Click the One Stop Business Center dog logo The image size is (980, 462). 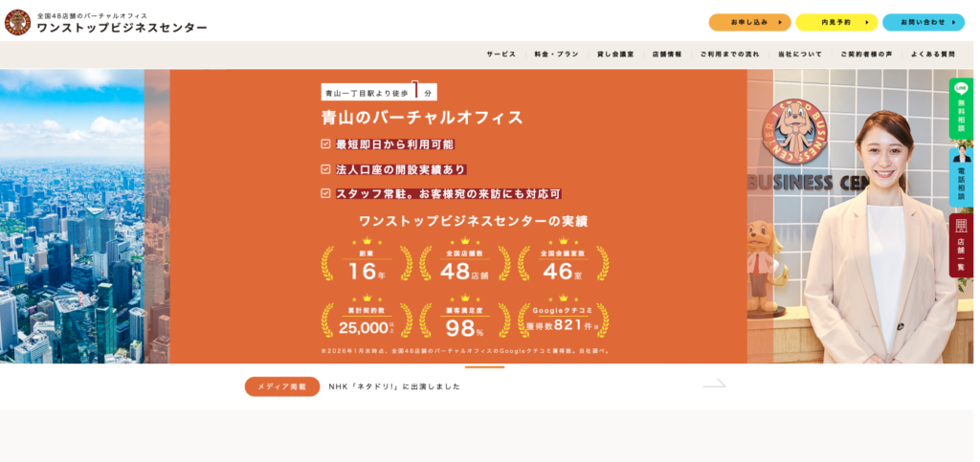(x=17, y=22)
